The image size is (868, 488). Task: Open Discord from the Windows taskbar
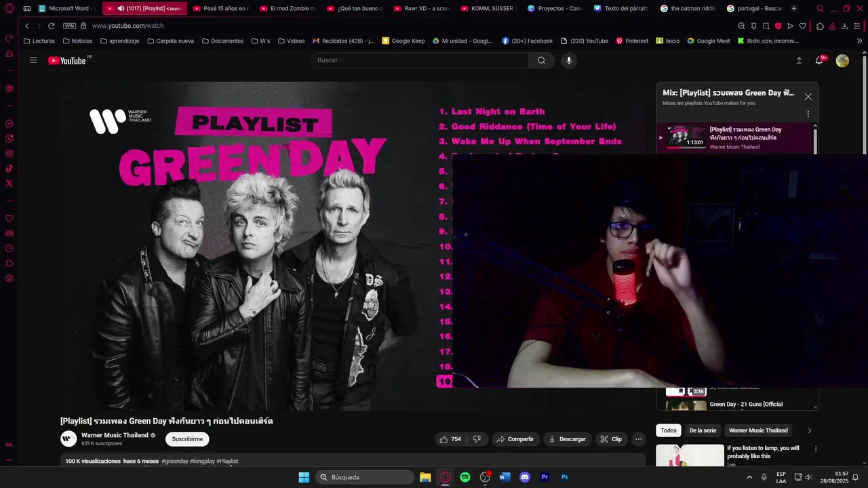coord(524,477)
